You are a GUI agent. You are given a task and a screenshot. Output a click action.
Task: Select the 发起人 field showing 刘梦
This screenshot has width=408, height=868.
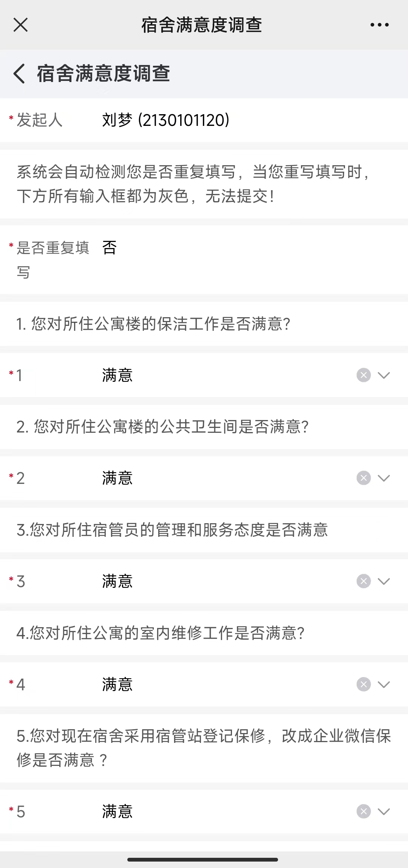pyautogui.click(x=204, y=120)
